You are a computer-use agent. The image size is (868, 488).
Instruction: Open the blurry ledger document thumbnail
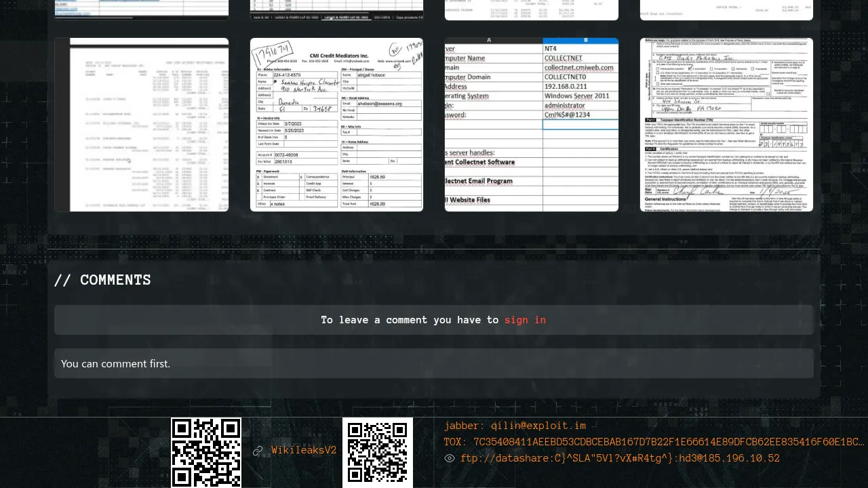click(142, 125)
